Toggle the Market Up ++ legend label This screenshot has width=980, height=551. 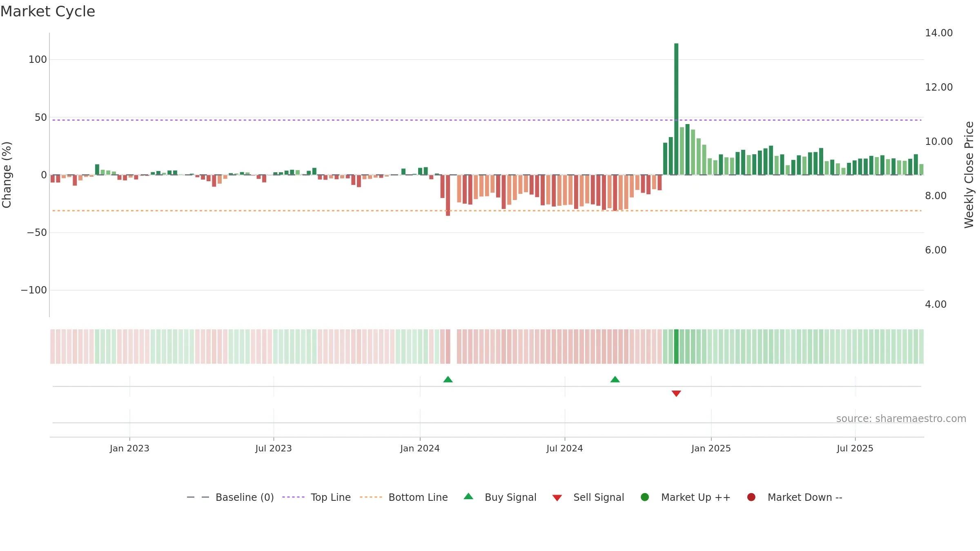pos(696,497)
